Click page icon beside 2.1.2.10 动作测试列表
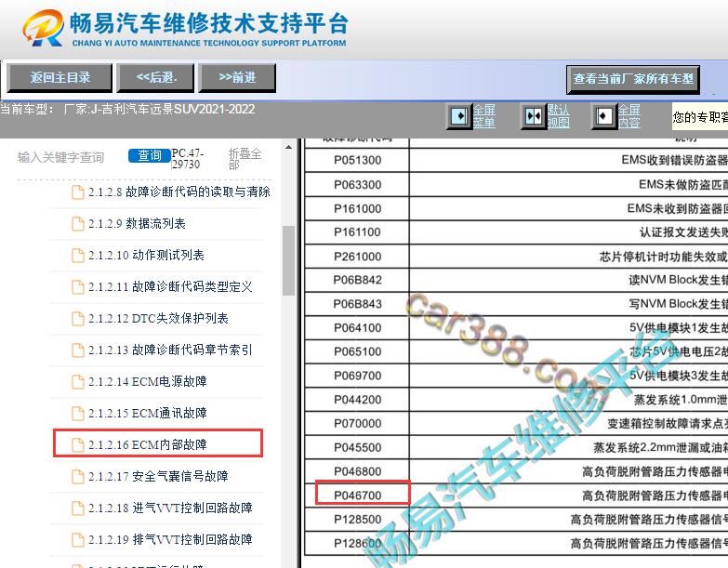This screenshot has height=568, width=728. pos(77,256)
